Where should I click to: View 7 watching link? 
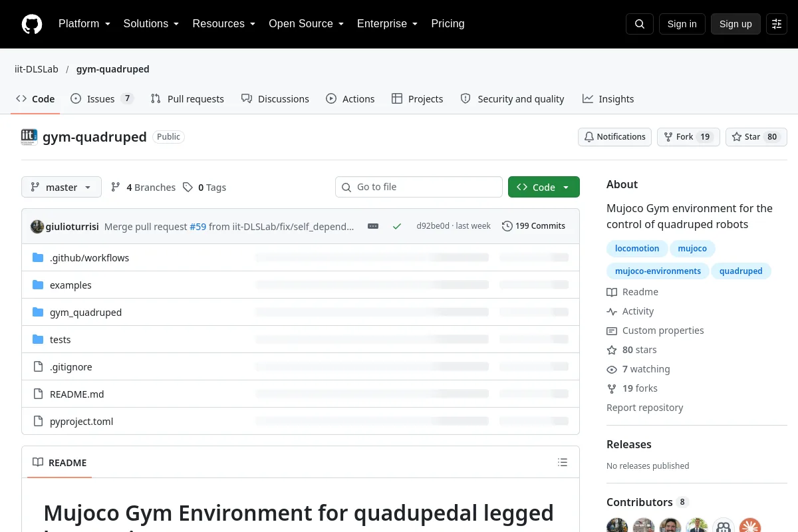click(x=638, y=369)
